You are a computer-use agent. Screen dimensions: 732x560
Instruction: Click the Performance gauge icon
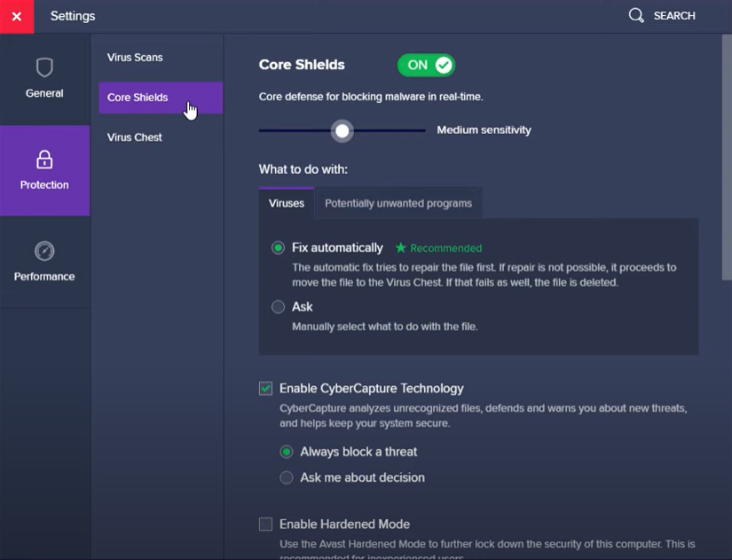(x=44, y=251)
